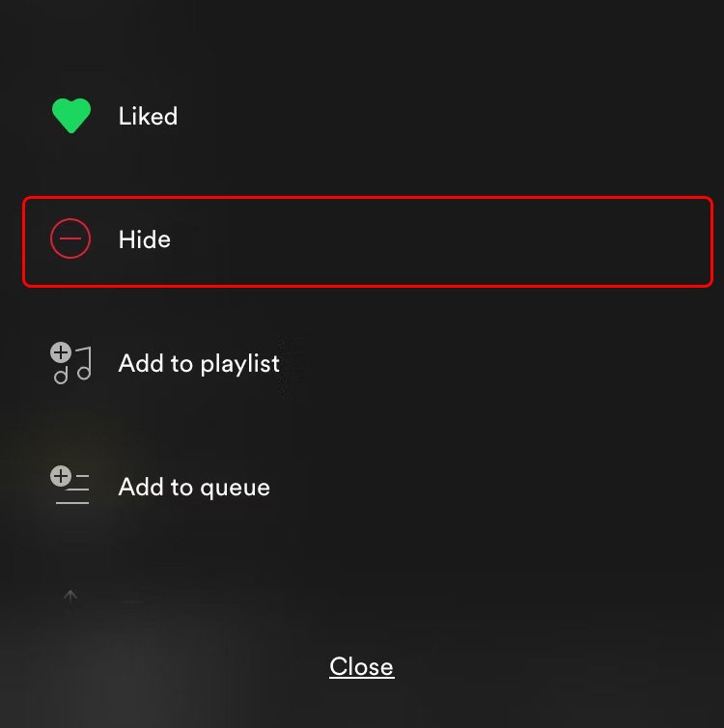
Task: Click the Add to queue label
Action: tap(194, 488)
